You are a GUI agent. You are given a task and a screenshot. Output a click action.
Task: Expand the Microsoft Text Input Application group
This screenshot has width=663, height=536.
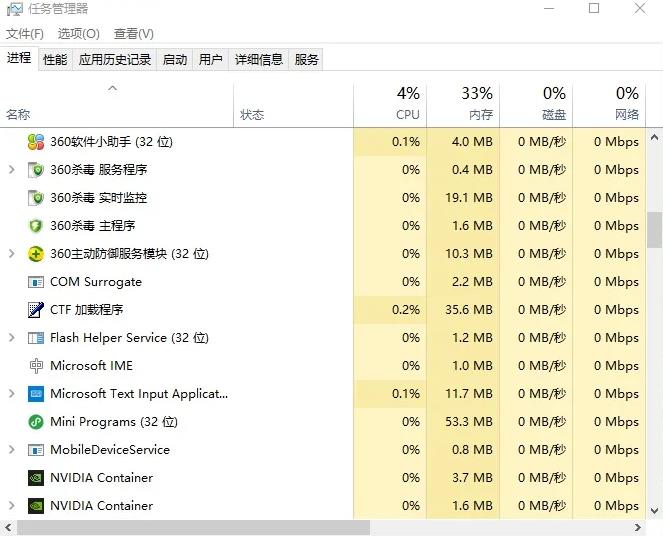tap(12, 394)
